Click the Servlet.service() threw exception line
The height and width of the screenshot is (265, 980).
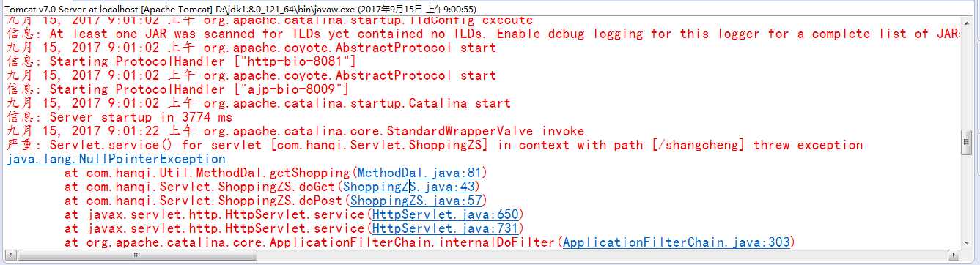435,145
